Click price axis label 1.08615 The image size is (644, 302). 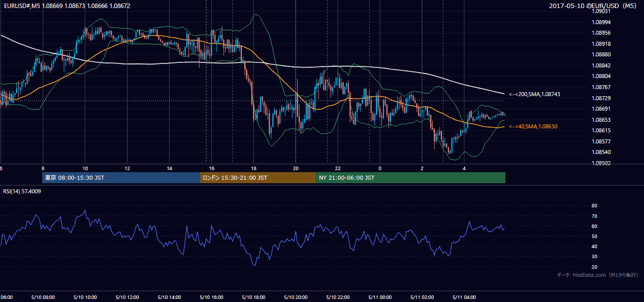click(602, 130)
